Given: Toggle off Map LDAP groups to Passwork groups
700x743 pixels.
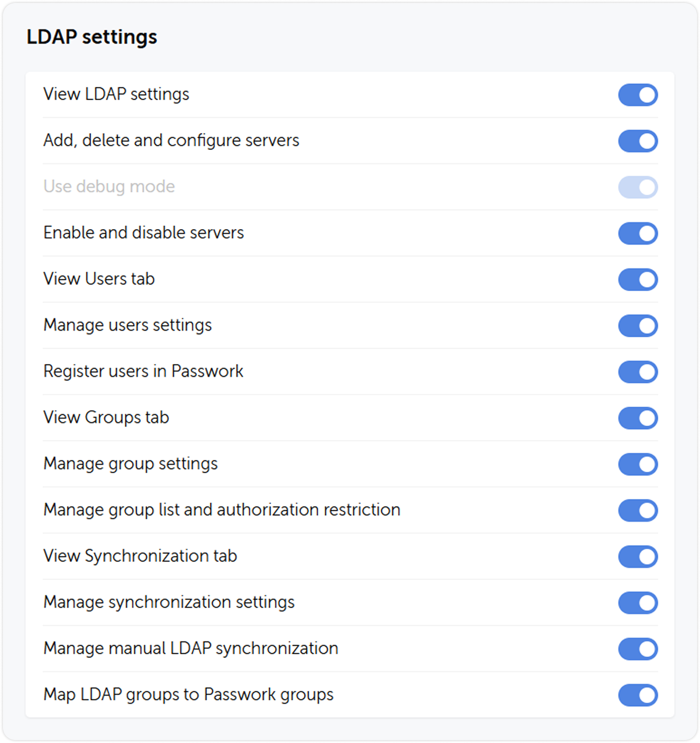Looking at the screenshot, I should pyautogui.click(x=638, y=694).
